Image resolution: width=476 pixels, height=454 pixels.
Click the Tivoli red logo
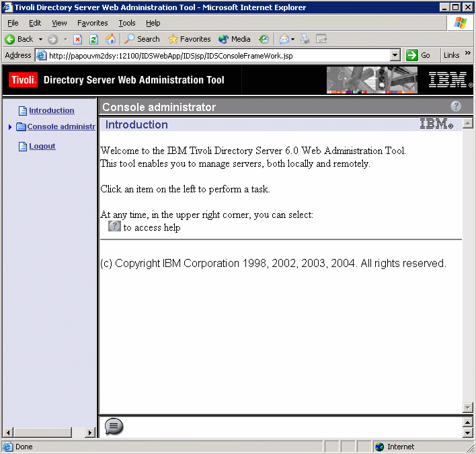[x=23, y=80]
